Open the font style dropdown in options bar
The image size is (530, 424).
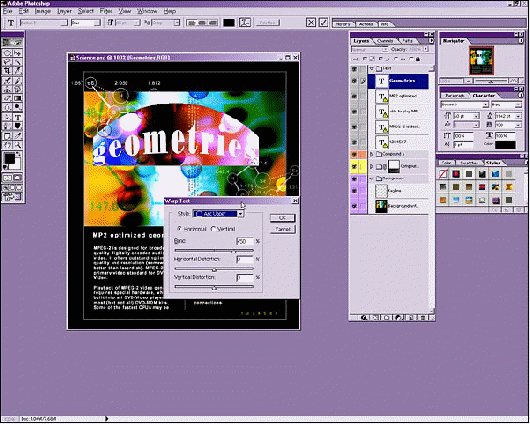point(86,23)
